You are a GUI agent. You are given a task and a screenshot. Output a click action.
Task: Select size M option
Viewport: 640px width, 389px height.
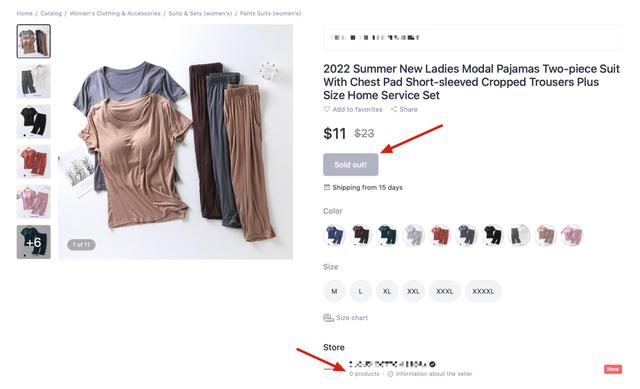tap(334, 291)
